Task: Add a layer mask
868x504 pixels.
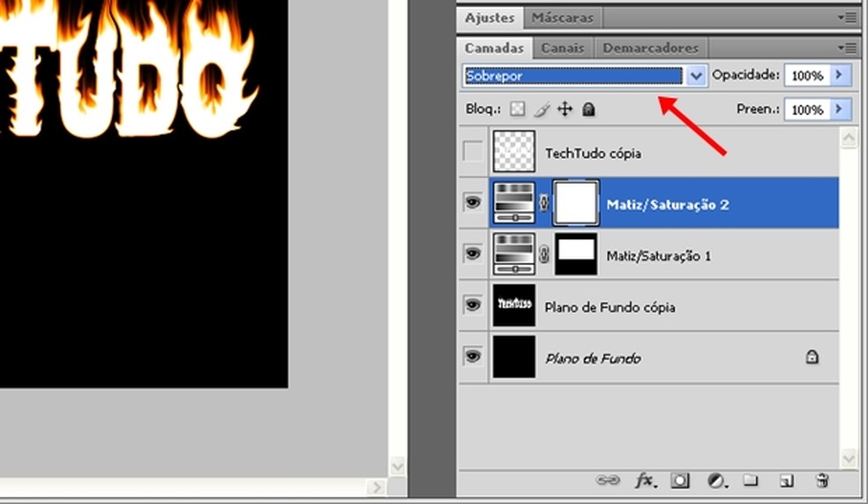Action: (x=680, y=480)
